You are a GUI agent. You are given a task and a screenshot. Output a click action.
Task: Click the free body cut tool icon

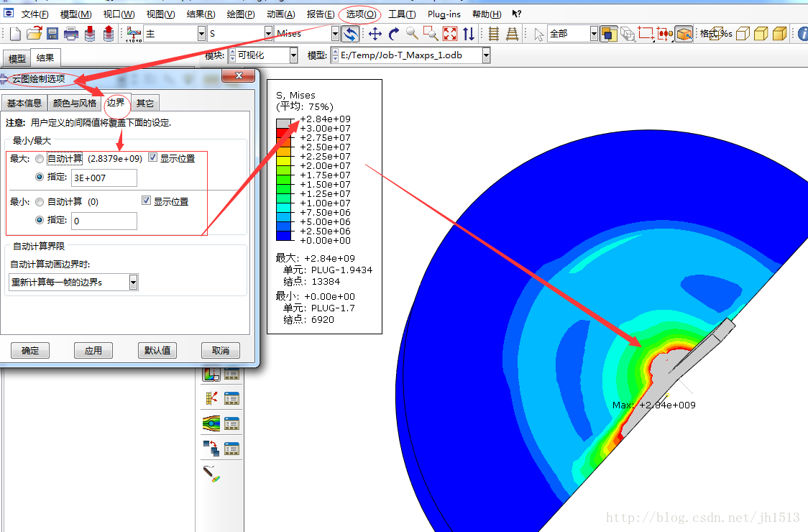click(x=211, y=398)
